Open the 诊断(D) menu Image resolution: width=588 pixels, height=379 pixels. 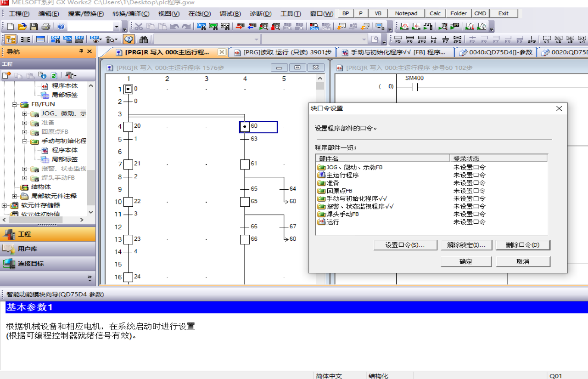(260, 13)
